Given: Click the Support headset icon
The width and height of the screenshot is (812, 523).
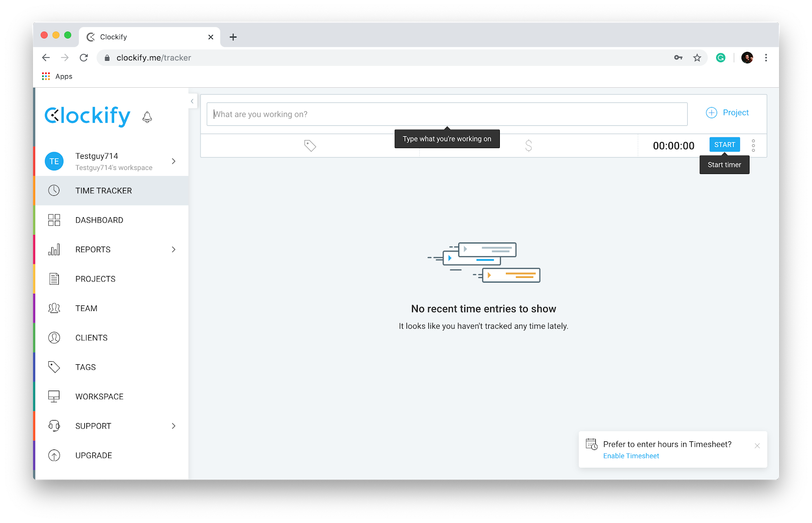Looking at the screenshot, I should coord(54,426).
